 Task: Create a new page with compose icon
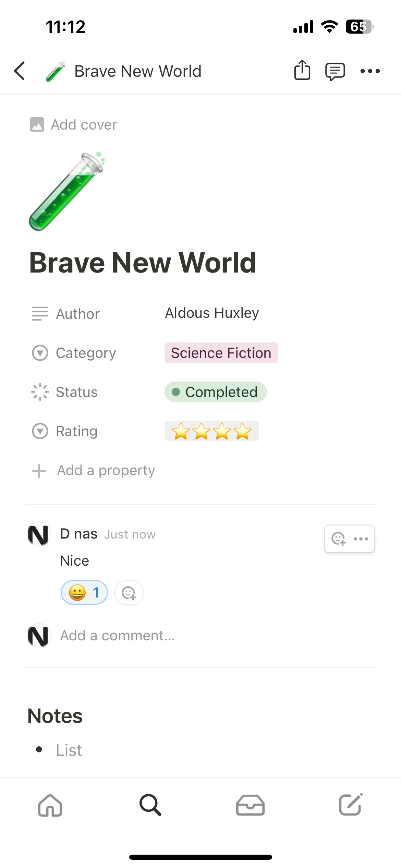pyautogui.click(x=351, y=804)
